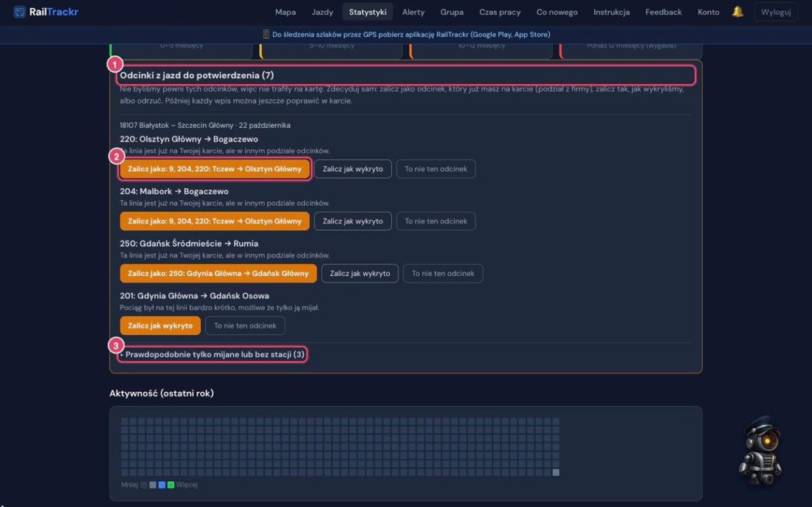This screenshot has width=812, height=507.
Task: Navigate to Grupa
Action: tap(452, 12)
